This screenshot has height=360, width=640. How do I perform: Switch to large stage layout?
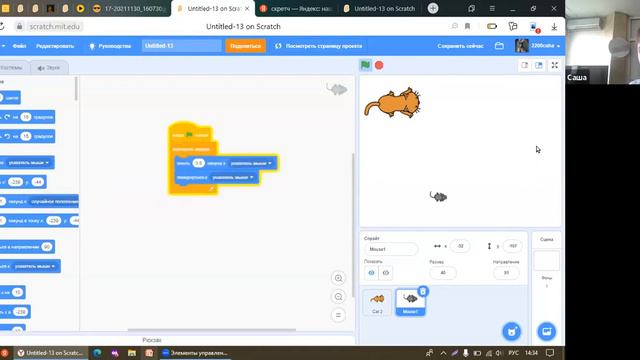539,65
